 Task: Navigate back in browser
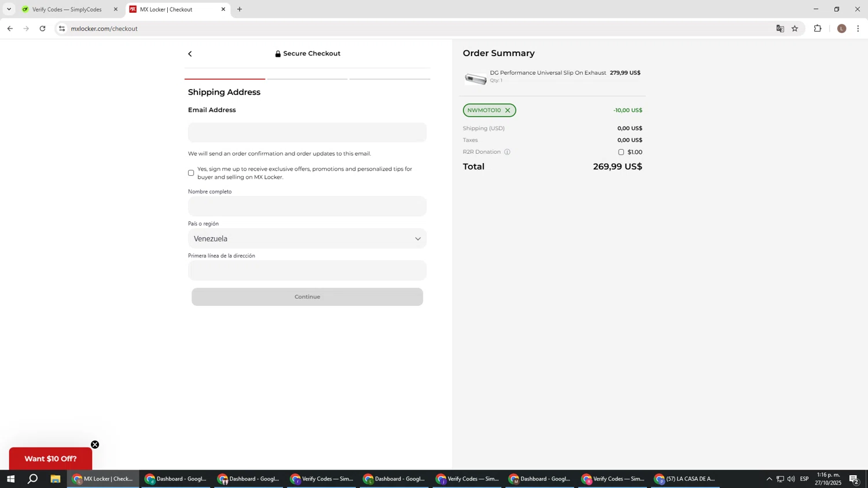[x=10, y=28]
